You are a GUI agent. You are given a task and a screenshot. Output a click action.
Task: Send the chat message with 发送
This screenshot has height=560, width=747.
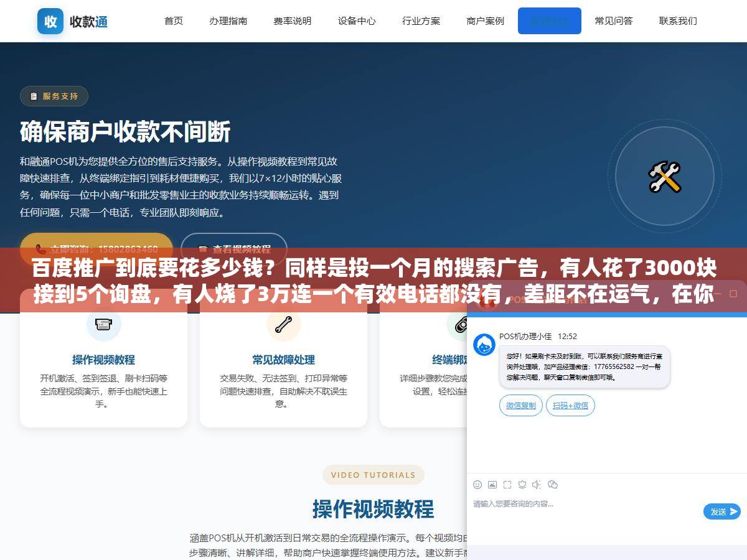(x=722, y=511)
